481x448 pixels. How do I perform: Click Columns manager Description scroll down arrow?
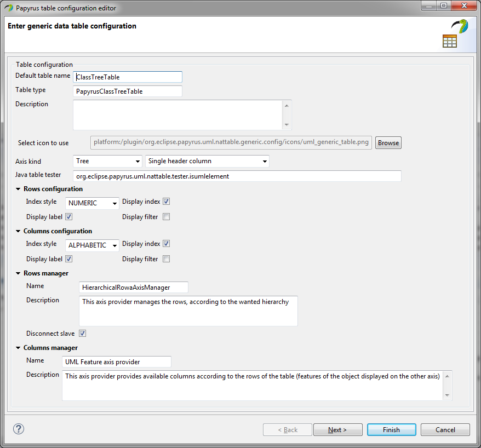447,395
